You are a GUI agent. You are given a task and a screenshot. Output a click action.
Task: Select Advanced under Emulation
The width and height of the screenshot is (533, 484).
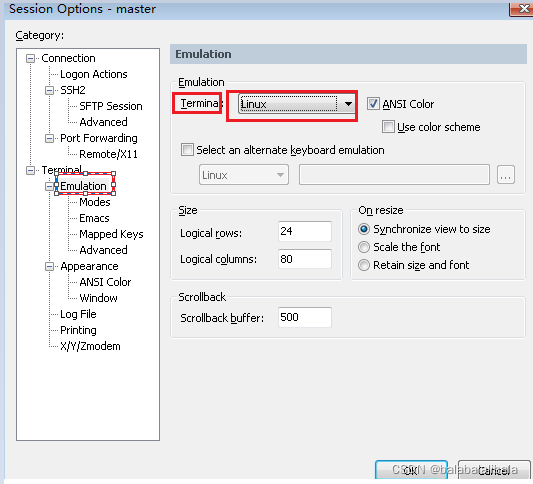(x=103, y=250)
